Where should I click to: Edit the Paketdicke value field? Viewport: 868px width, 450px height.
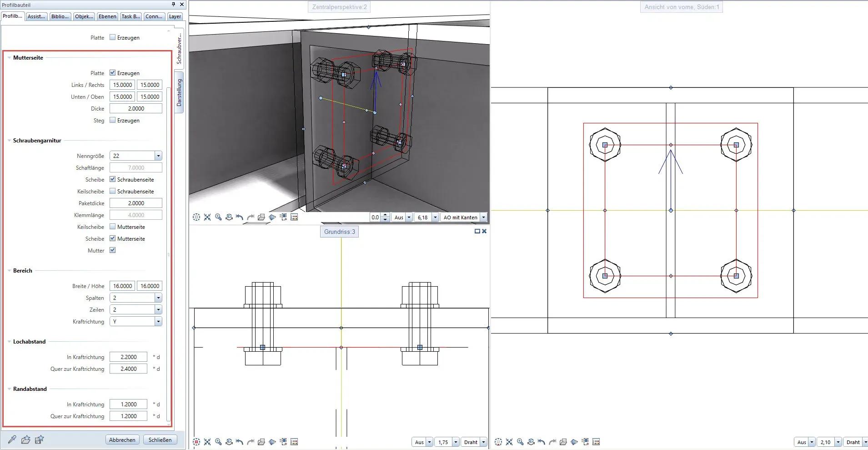click(135, 203)
